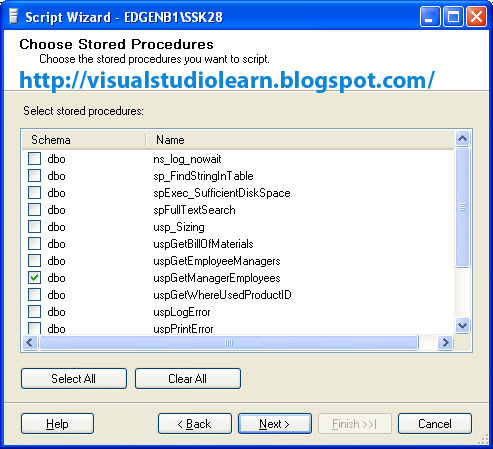Select the uspGetManagerEmployees name

pyautogui.click(x=217, y=278)
